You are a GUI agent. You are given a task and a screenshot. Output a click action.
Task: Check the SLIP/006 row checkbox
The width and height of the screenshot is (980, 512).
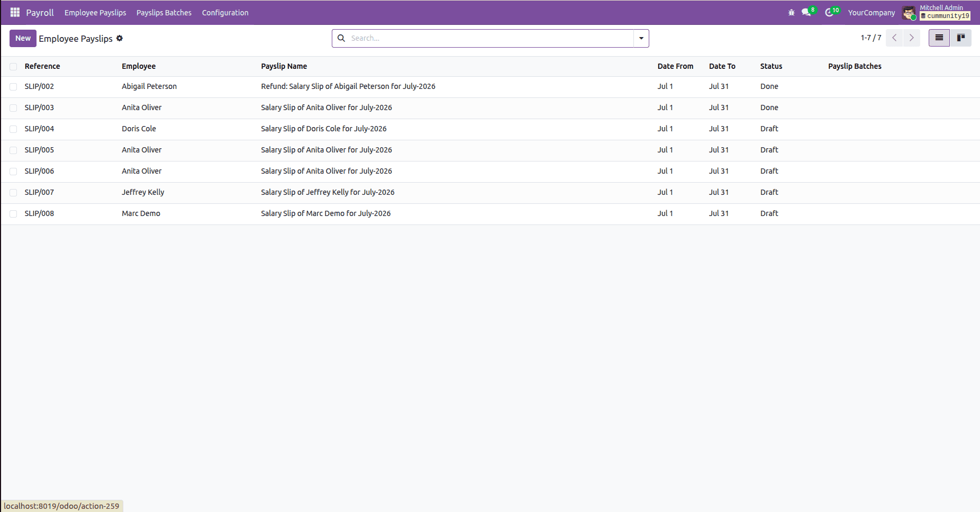point(13,172)
